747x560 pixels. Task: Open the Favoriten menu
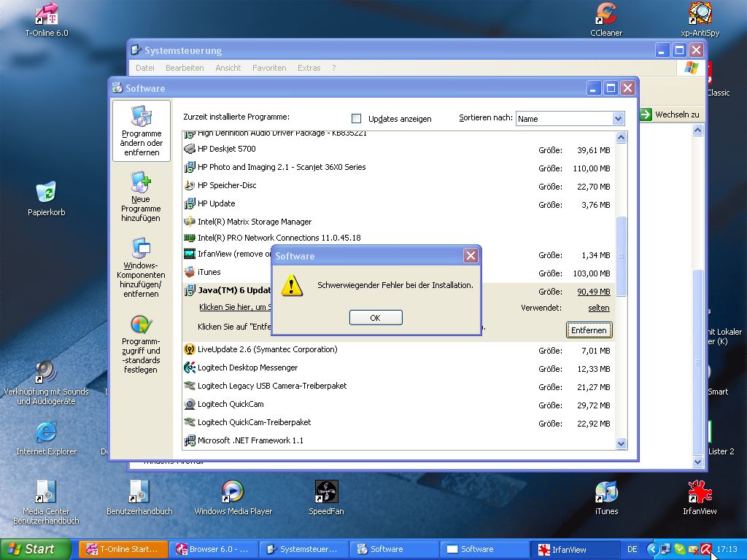[x=269, y=68]
